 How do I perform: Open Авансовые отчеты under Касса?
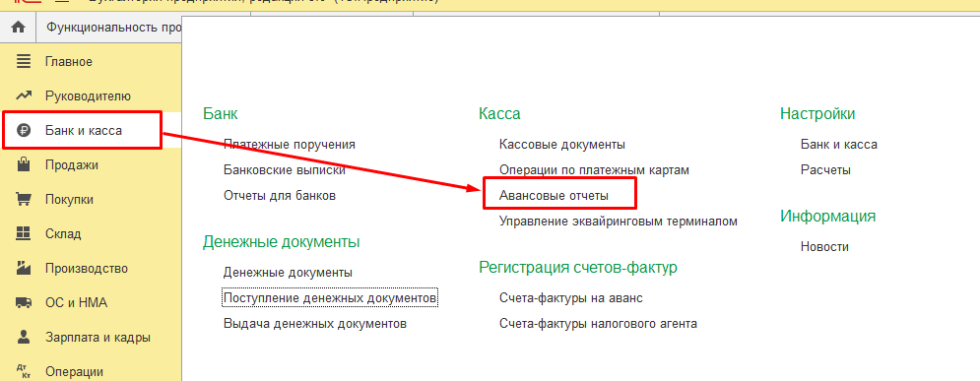tap(554, 196)
